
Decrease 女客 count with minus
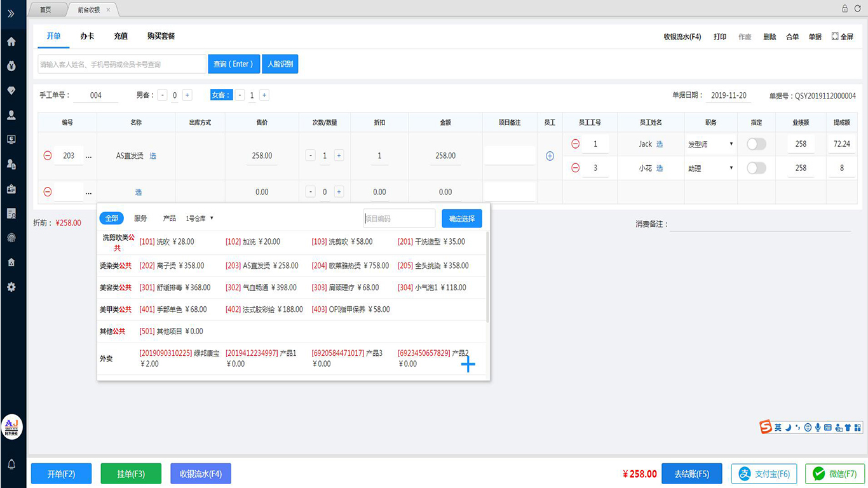(240, 95)
